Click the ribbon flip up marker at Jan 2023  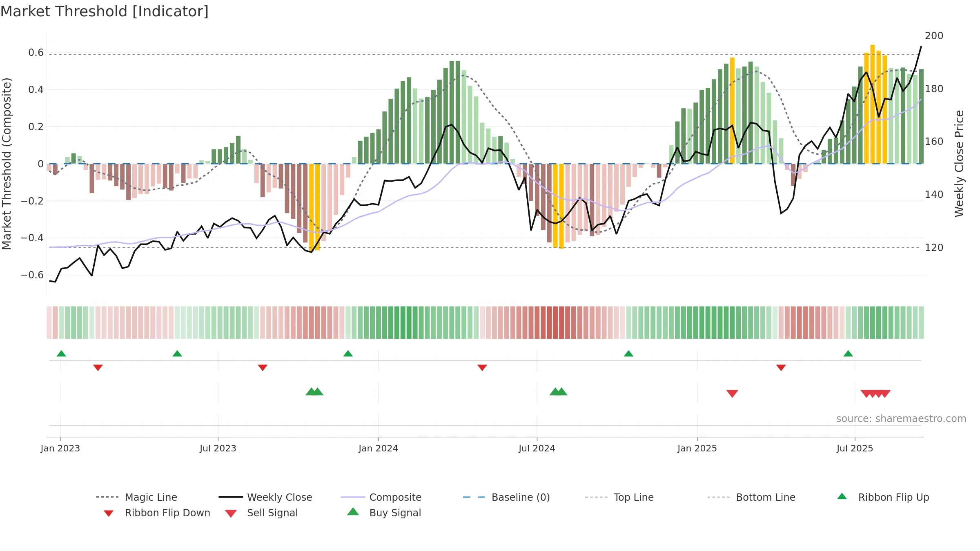tap(61, 353)
